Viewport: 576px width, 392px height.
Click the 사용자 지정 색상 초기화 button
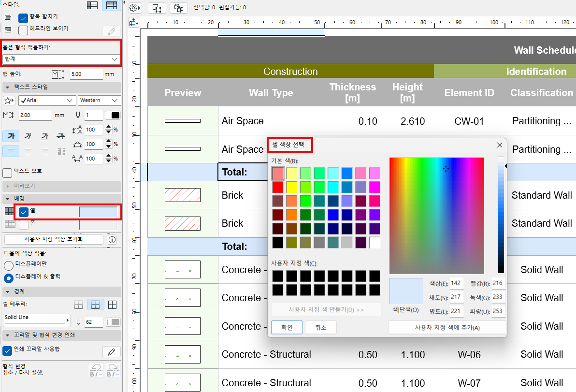coord(54,239)
